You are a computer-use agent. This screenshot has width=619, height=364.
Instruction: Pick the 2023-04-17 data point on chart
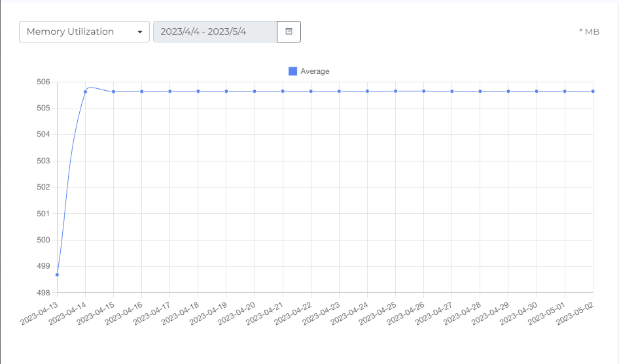click(170, 91)
